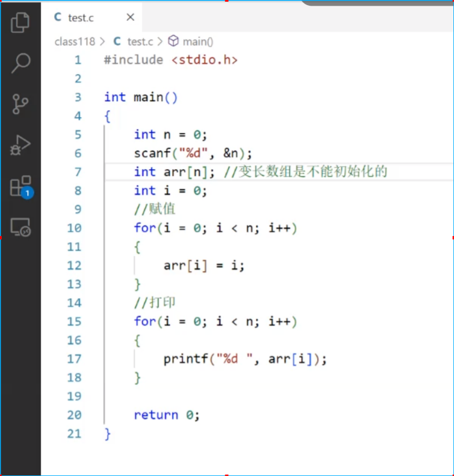Click the for loop on line 10
Viewport: 454px width, 476px height.
(x=215, y=228)
